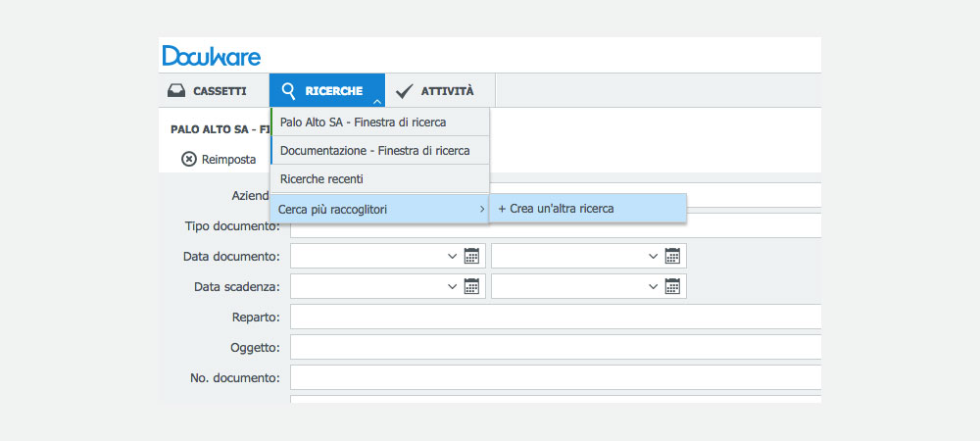Click the Ricerche magnifier icon
The height and width of the screenshot is (441, 980).
coord(288,91)
